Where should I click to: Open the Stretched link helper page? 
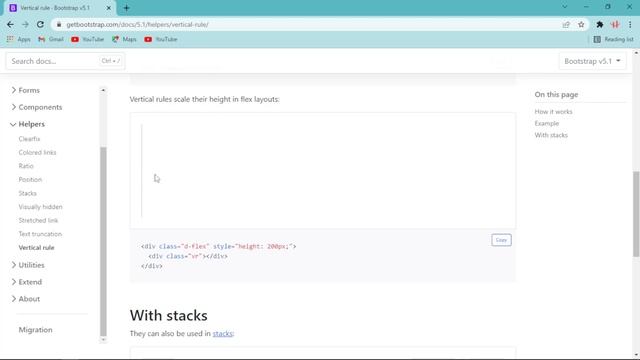[x=38, y=220]
